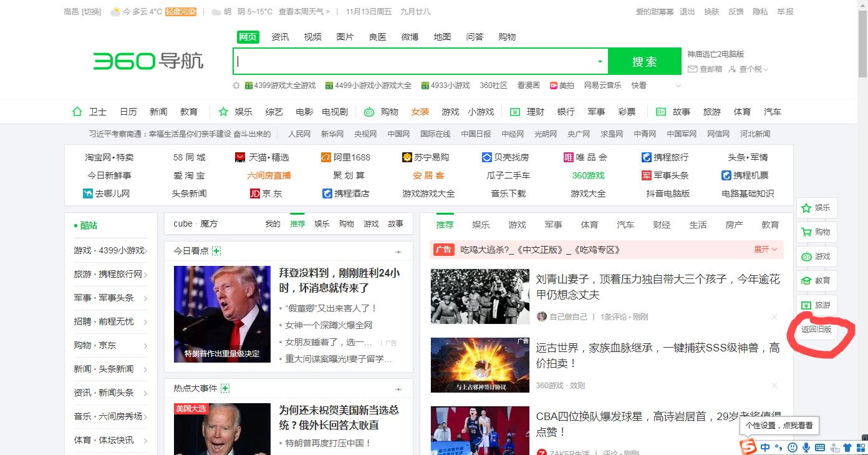Open 今日看点 card options menu dots
The width and height of the screenshot is (868, 455).
point(398,252)
